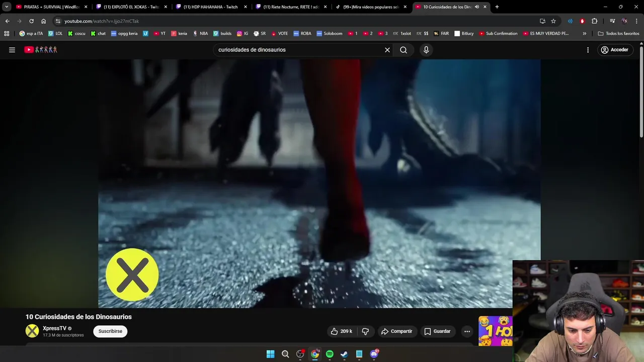This screenshot has width=644, height=362.
Task: Open the LOL bookmark
Action: 55,34
